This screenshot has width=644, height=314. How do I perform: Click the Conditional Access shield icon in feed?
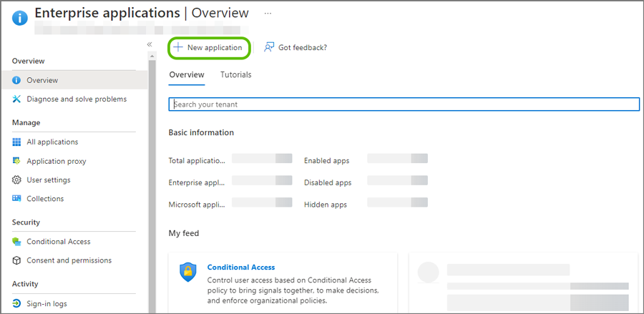click(188, 273)
